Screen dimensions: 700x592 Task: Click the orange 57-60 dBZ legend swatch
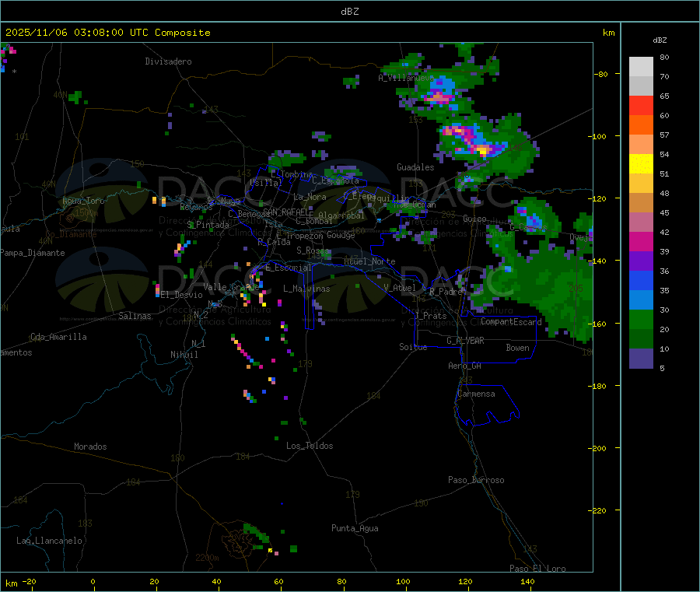click(641, 125)
